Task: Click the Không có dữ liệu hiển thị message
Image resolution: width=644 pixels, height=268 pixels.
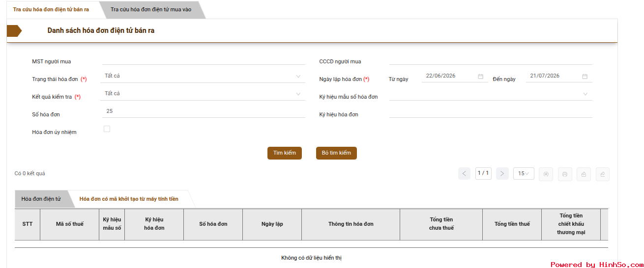Action: [x=311, y=258]
